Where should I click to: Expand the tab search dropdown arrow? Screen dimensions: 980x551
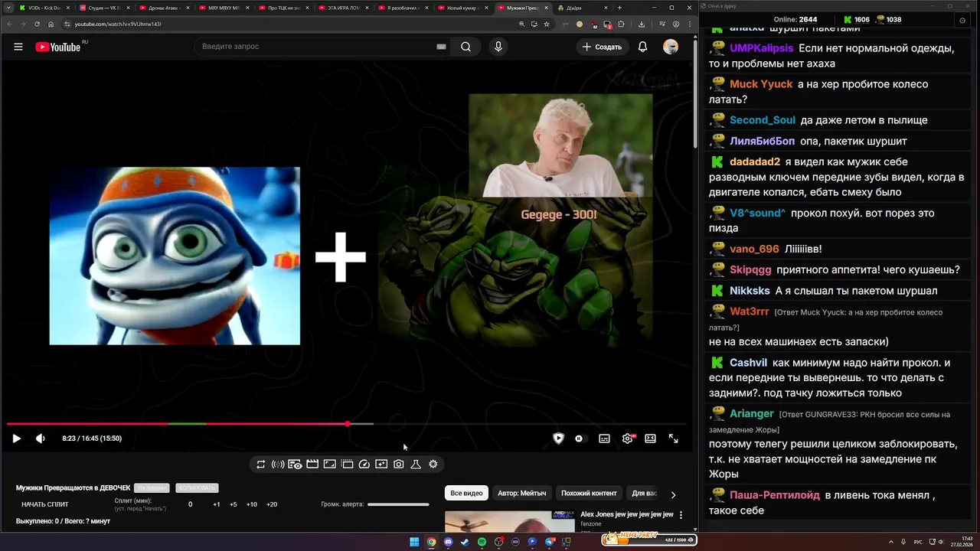pos(7,8)
